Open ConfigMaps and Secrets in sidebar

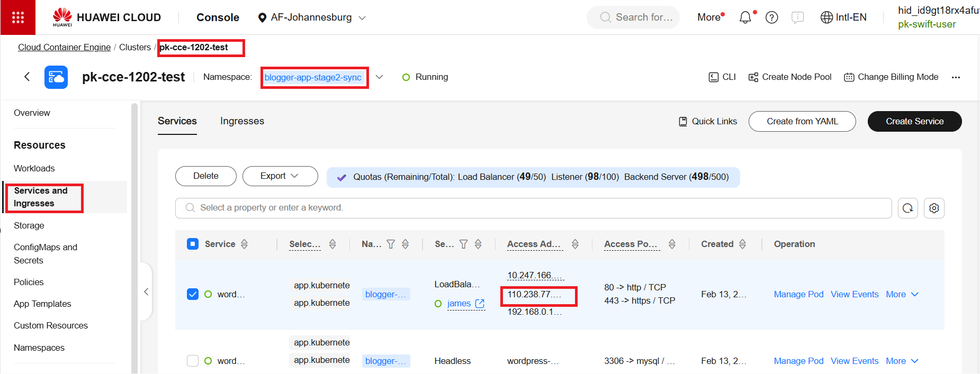(x=46, y=254)
